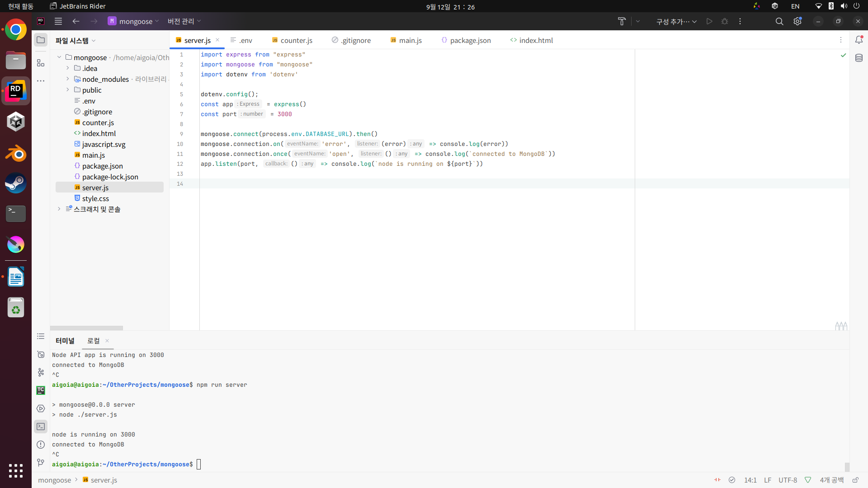868x488 pixels.
Task: Expand the public folder
Action: 68,90
